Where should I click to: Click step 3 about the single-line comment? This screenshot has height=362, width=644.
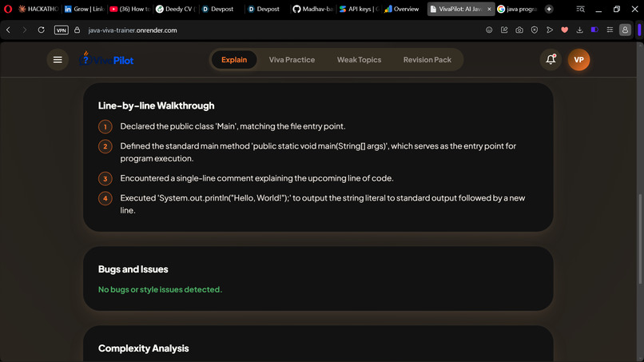click(x=256, y=178)
